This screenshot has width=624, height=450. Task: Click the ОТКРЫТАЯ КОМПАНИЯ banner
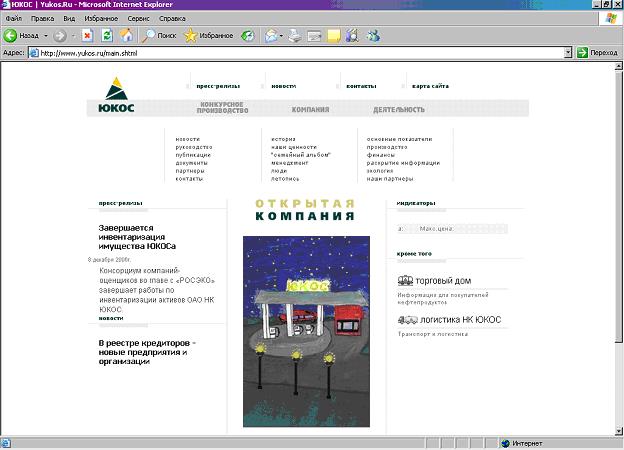coord(305,210)
